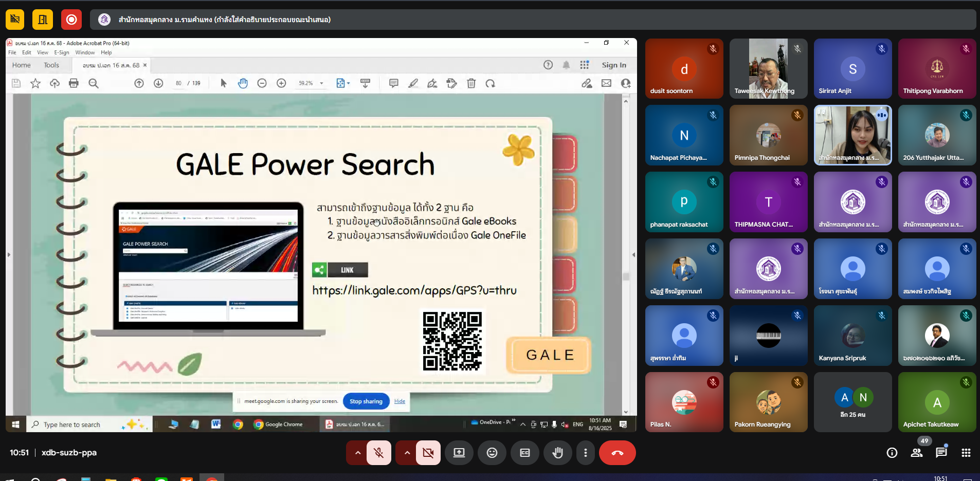Image resolution: width=980 pixels, height=481 pixels.
Task: Click the yellow building-shaped button at top
Action: (43, 20)
